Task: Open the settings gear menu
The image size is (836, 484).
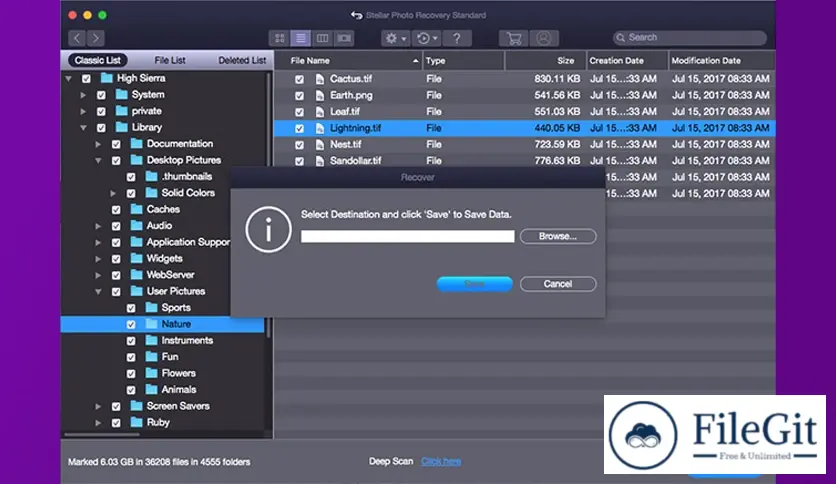Action: pyautogui.click(x=396, y=38)
